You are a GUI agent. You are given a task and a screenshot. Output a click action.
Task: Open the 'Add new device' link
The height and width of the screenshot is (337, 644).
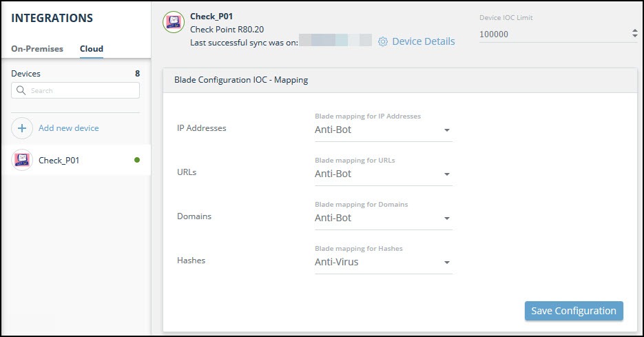(x=68, y=128)
